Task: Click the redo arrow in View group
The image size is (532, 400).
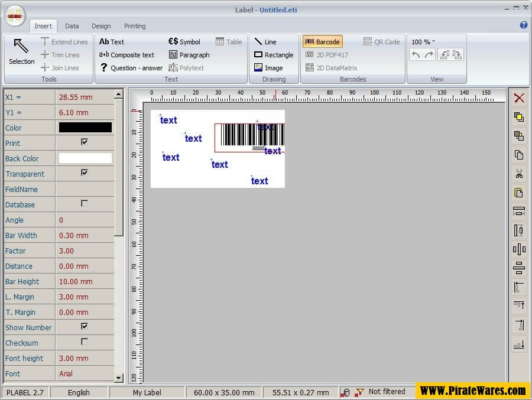Action: [429, 55]
